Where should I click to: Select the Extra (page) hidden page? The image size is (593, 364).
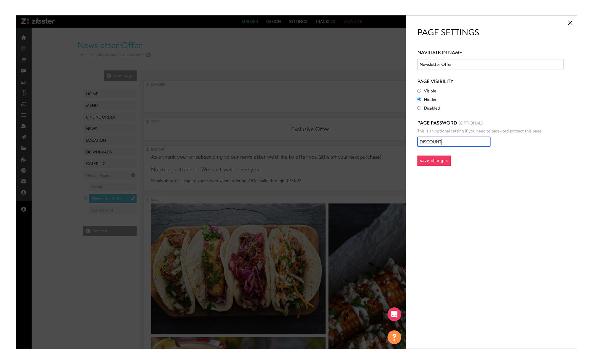(x=113, y=210)
